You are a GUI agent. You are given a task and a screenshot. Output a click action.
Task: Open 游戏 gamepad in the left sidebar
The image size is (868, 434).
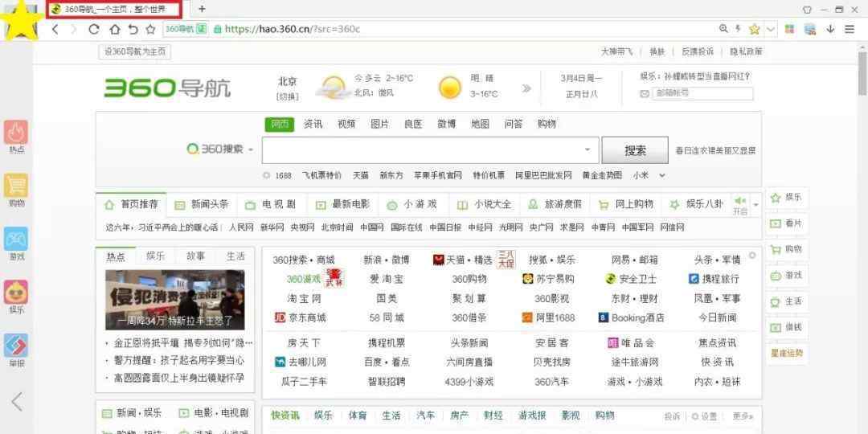coord(16,244)
